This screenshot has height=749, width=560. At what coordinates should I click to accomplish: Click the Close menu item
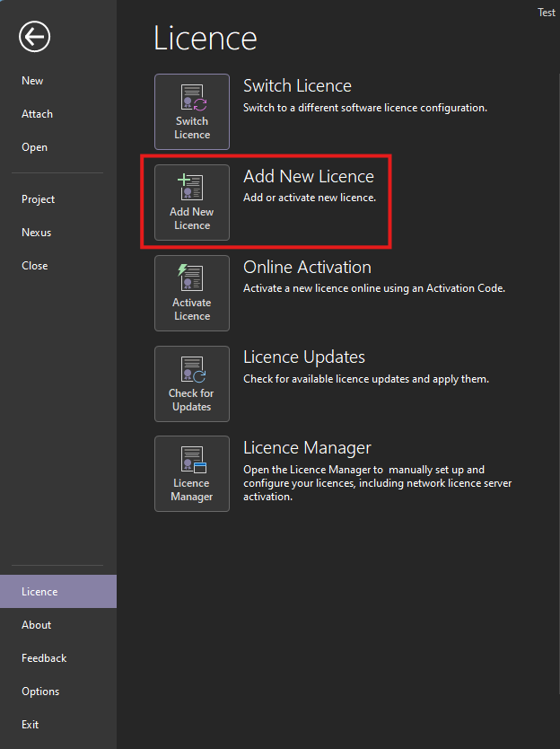34,265
